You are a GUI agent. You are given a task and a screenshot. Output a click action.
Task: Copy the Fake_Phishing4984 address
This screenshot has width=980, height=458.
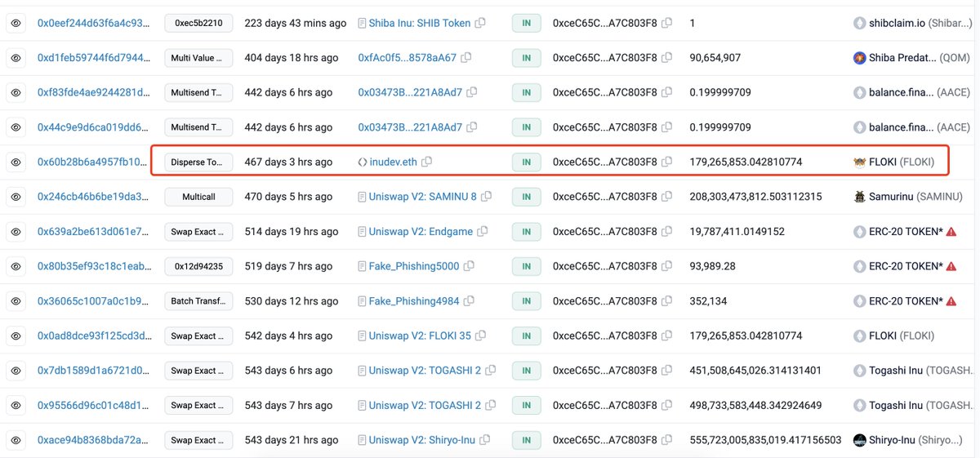pos(470,301)
